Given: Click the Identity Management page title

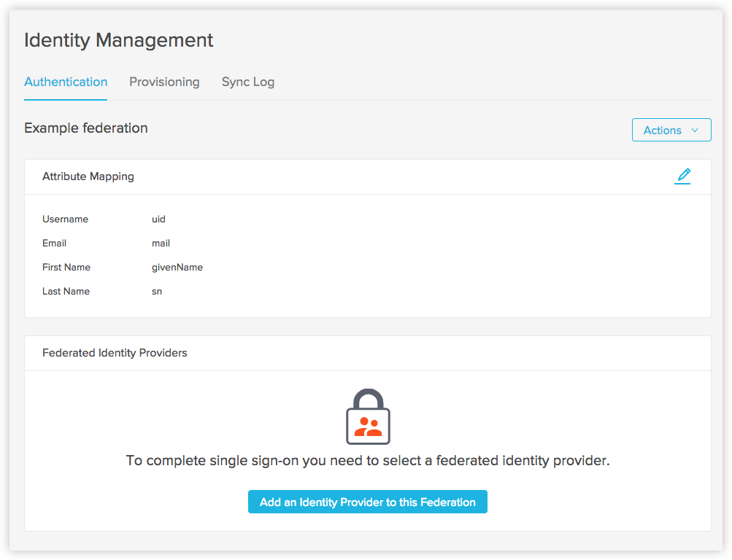Looking at the screenshot, I should coord(118,40).
